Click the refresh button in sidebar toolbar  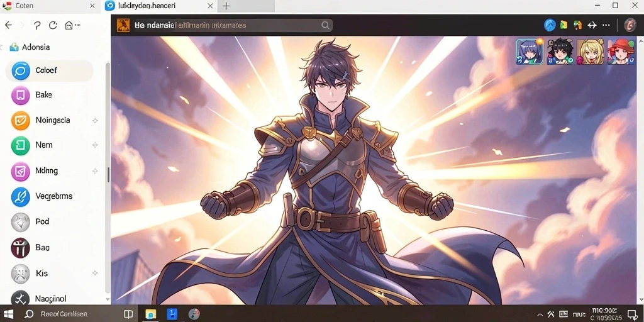click(53, 25)
